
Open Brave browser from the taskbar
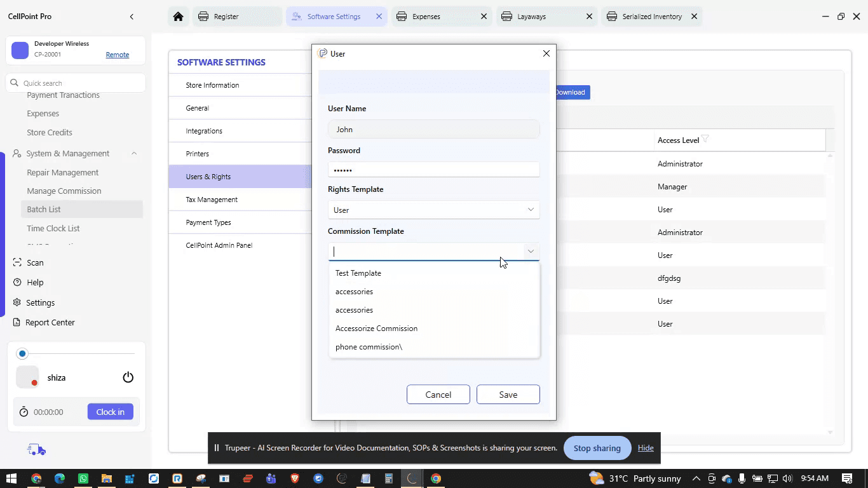[295, 478]
